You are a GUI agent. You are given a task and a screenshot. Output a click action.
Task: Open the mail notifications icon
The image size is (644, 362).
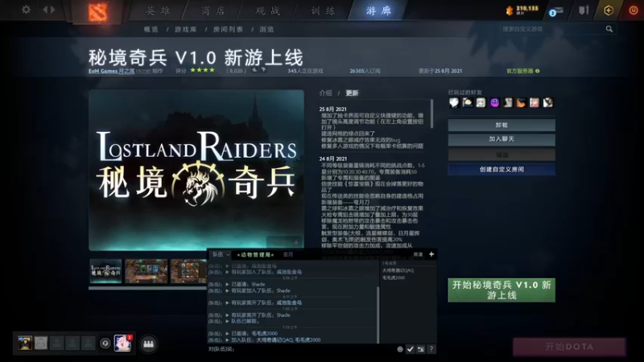coord(556,11)
